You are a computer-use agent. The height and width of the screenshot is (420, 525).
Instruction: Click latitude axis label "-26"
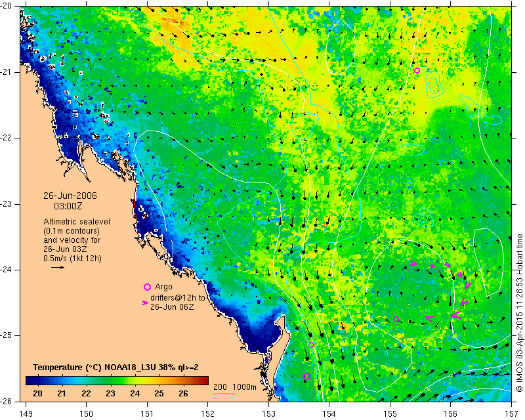click(x=7, y=401)
